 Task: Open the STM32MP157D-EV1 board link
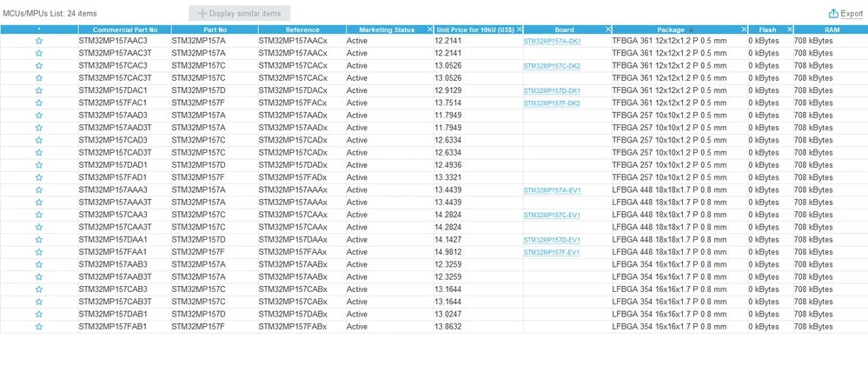pos(552,240)
